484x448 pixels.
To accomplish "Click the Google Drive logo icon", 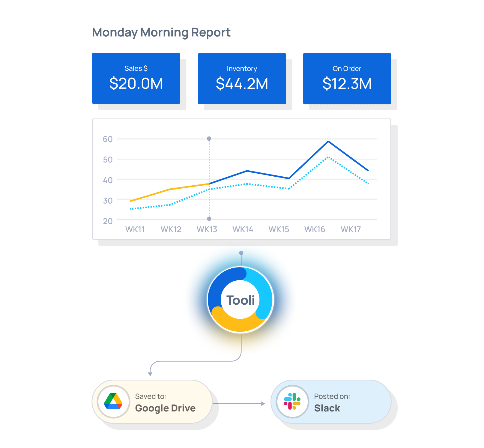I will tap(113, 402).
